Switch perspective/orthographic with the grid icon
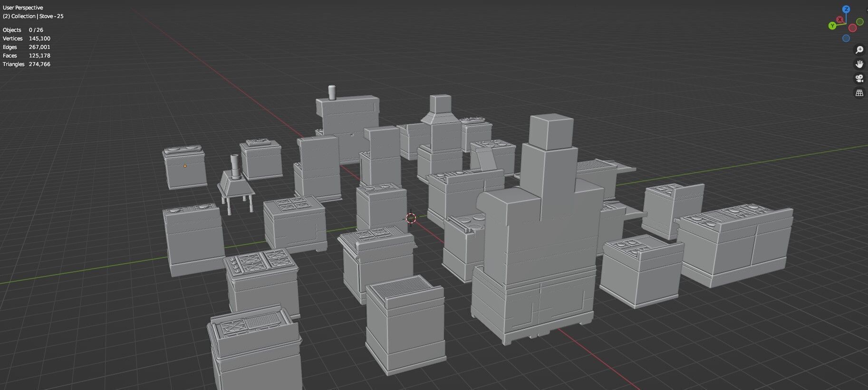Screen dimensions: 868x390 point(859,93)
